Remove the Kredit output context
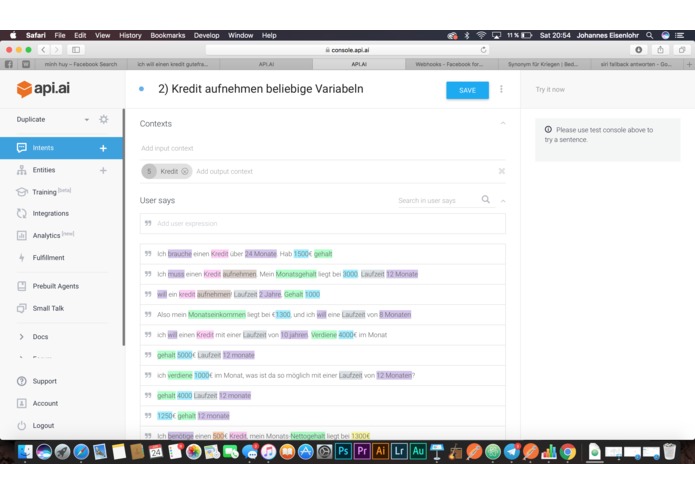Viewport: 695px width, 494px height. [x=185, y=171]
